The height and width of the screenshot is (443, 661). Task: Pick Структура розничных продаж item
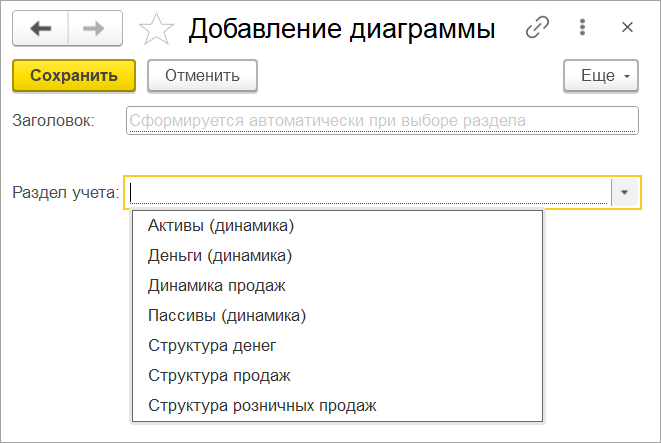coord(262,406)
